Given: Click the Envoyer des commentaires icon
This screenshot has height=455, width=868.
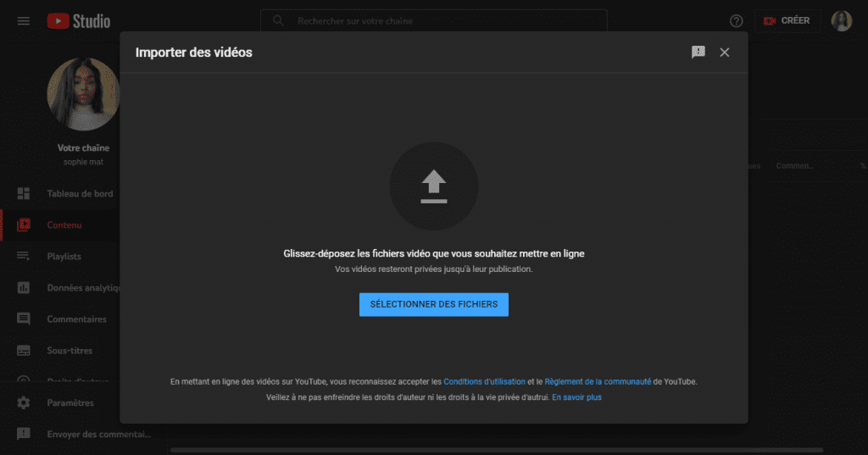Looking at the screenshot, I should (23, 434).
